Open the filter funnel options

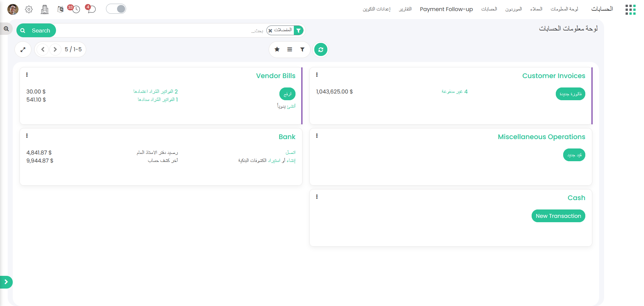pyautogui.click(x=302, y=50)
